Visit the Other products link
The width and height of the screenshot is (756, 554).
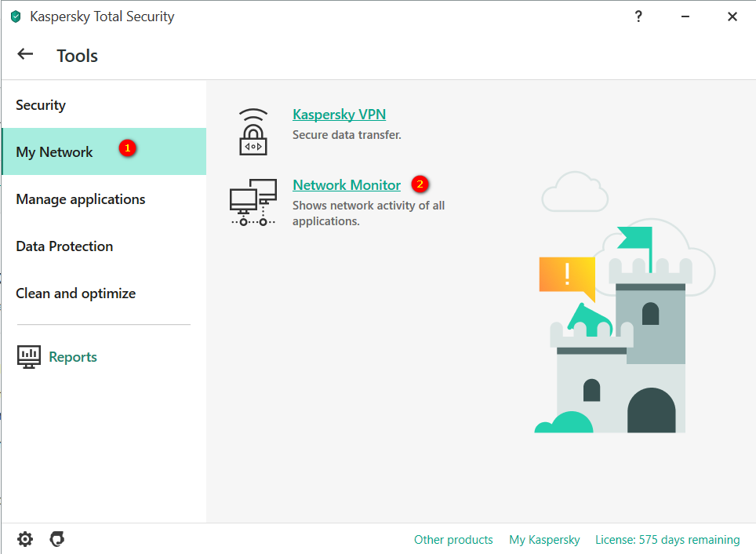click(453, 540)
